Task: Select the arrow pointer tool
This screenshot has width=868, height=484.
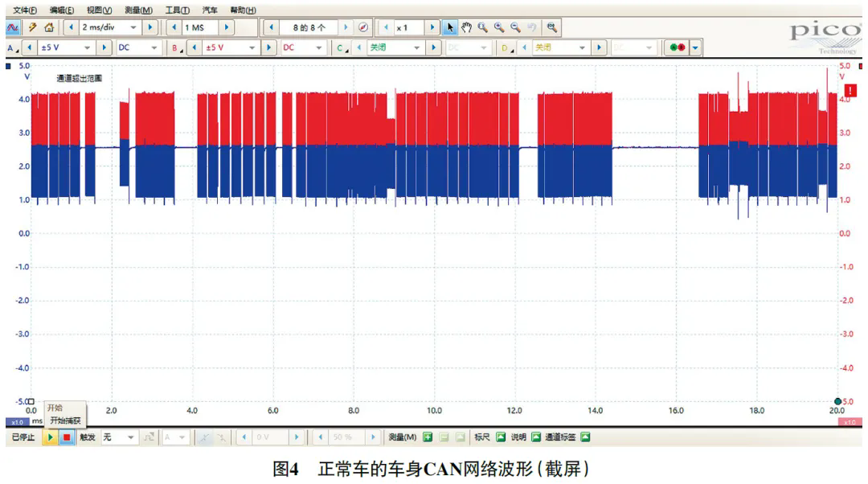Action: (451, 27)
